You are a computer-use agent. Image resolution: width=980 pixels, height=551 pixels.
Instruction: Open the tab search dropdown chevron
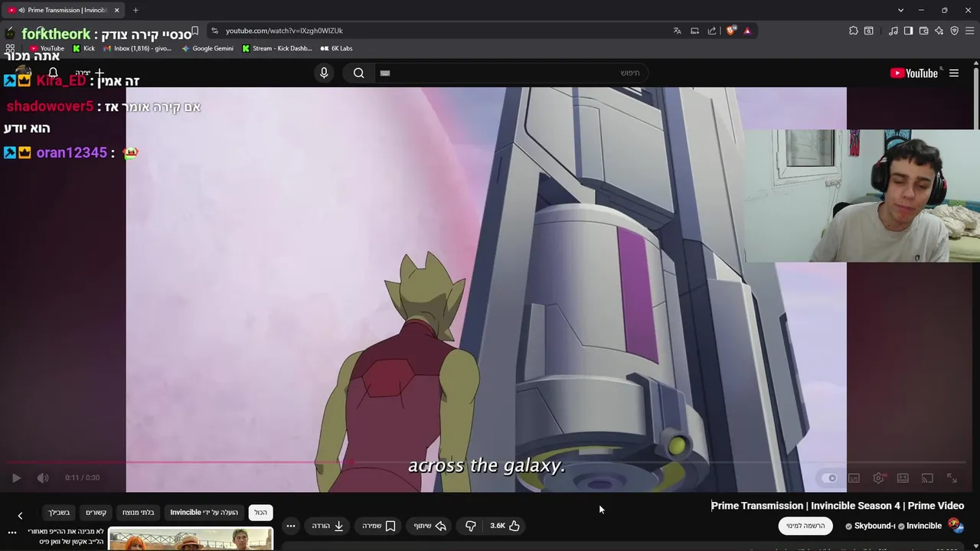click(900, 10)
